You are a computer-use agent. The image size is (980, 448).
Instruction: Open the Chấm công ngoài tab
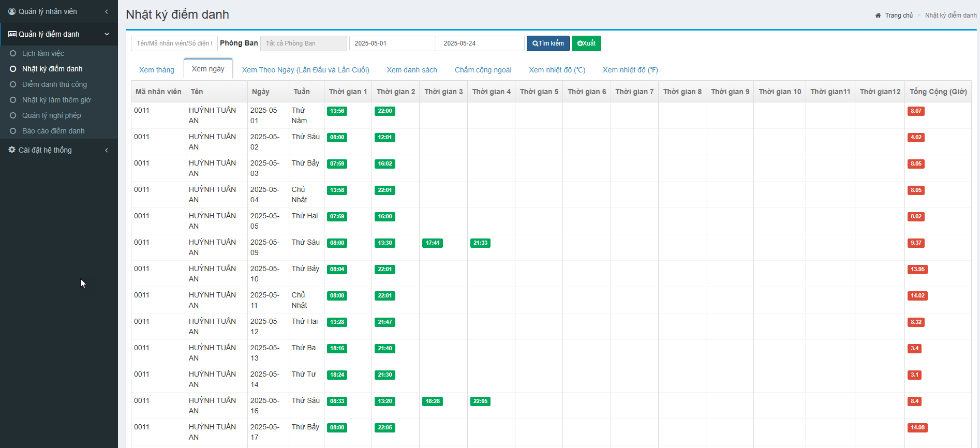(483, 70)
